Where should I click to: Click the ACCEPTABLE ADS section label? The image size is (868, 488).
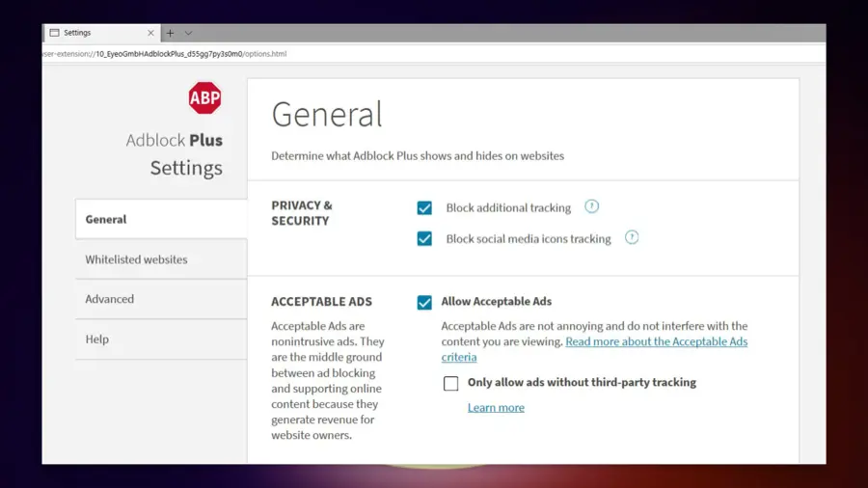[x=321, y=302]
